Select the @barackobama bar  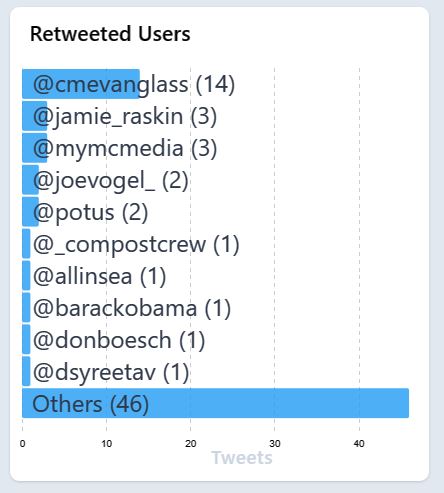26,308
